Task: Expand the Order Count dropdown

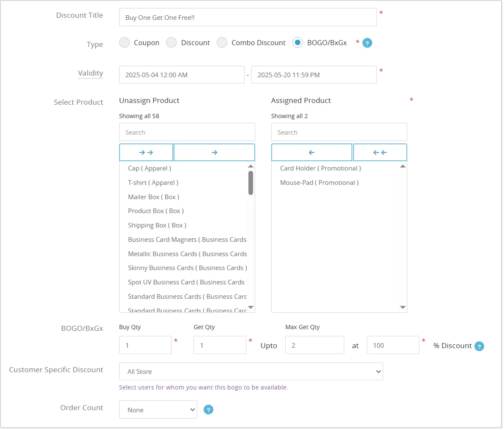Action: pyautogui.click(x=158, y=410)
